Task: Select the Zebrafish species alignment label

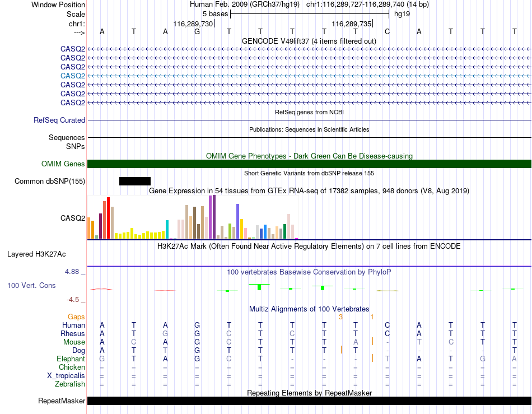Action: [x=70, y=384]
